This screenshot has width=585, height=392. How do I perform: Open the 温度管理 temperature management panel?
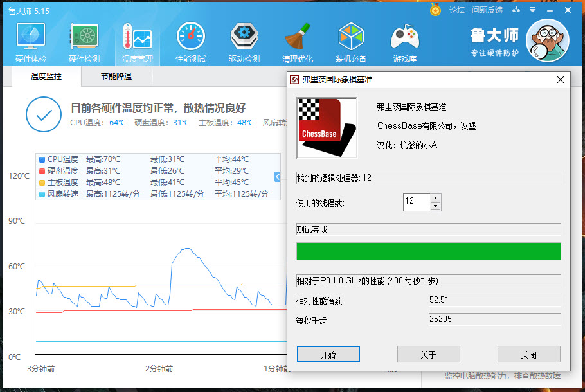tap(137, 40)
